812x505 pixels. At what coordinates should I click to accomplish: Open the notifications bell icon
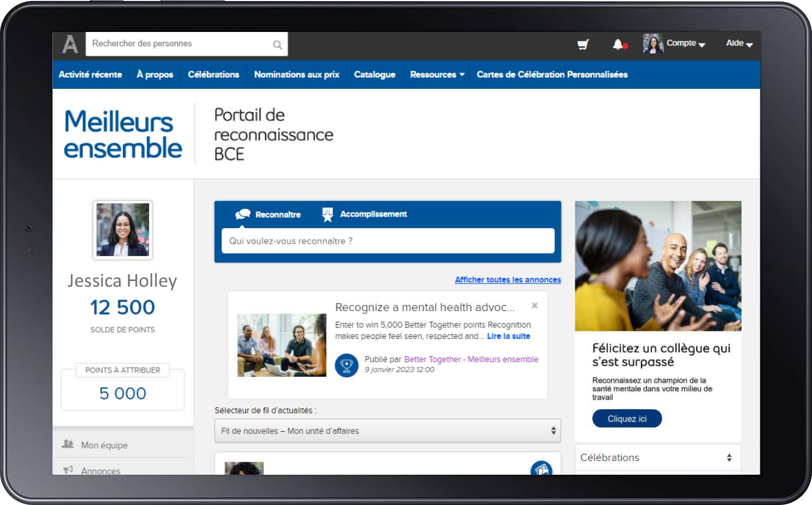(618, 44)
